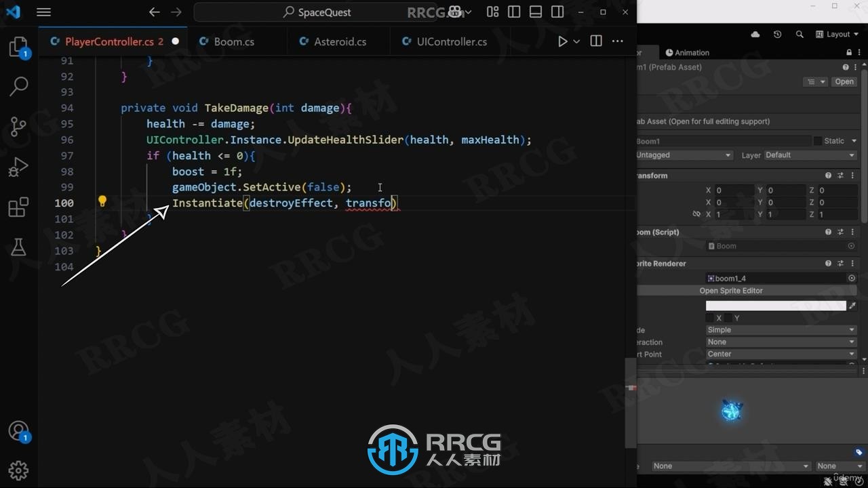This screenshot has width=868, height=488.
Task: Open the Customize Layout icon in title bar
Action: 493,12
